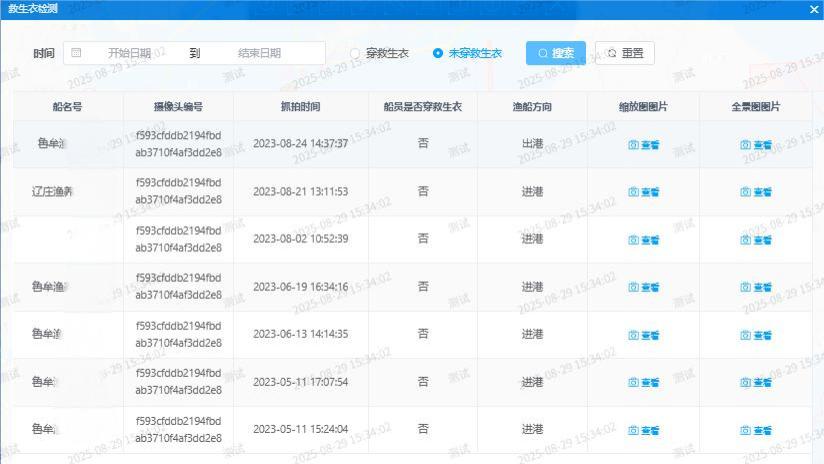View zoomed image for 2023-08-02 10:52:39 row
This screenshot has height=464, width=824.
643,240
